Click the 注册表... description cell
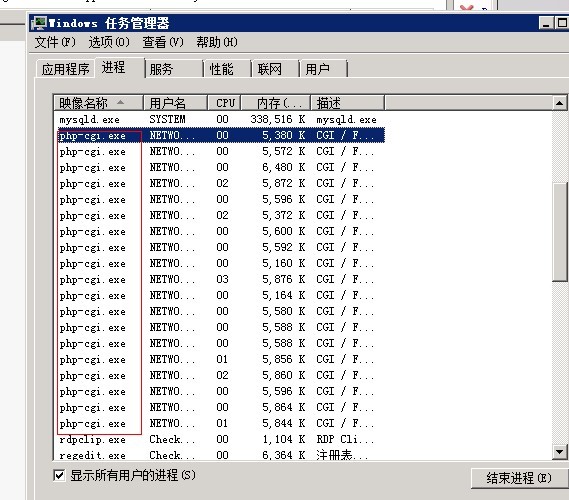 [342, 455]
